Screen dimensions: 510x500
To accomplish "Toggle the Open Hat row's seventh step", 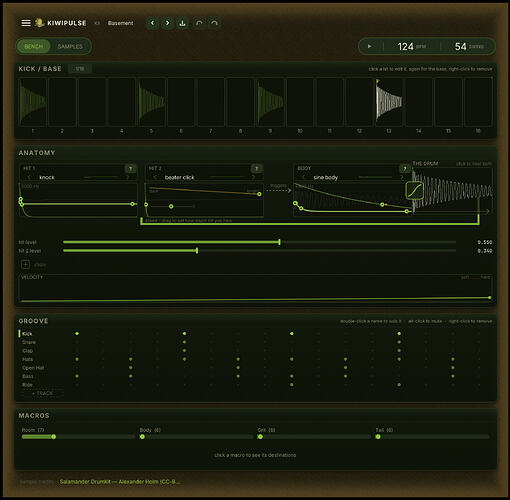I will [x=238, y=368].
